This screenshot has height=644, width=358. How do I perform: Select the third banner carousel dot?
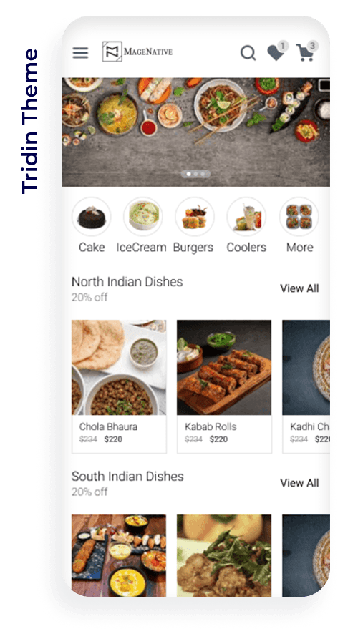[x=203, y=174]
